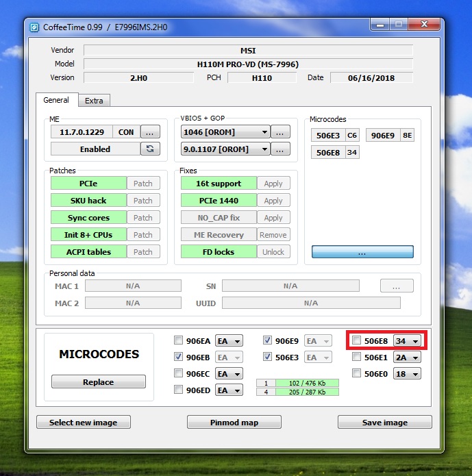The height and width of the screenshot is (476, 472).
Task: Click the green PCIe patch status label
Action: click(x=88, y=184)
